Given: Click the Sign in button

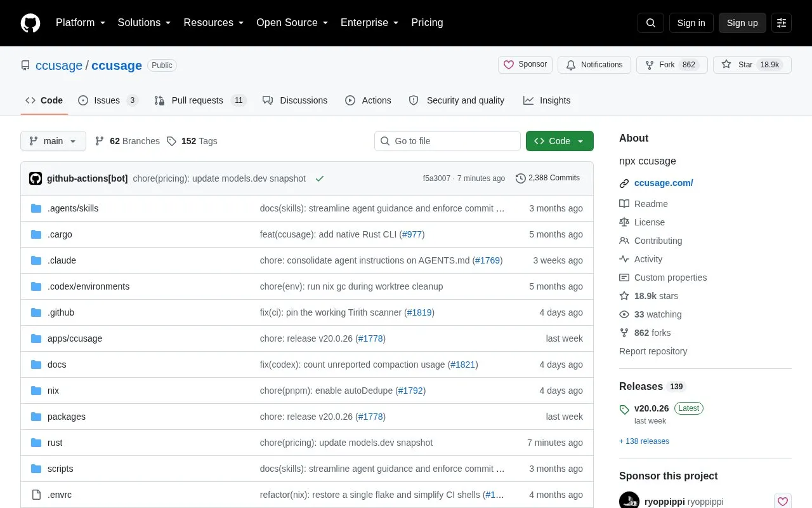Looking at the screenshot, I should tap(691, 23).
